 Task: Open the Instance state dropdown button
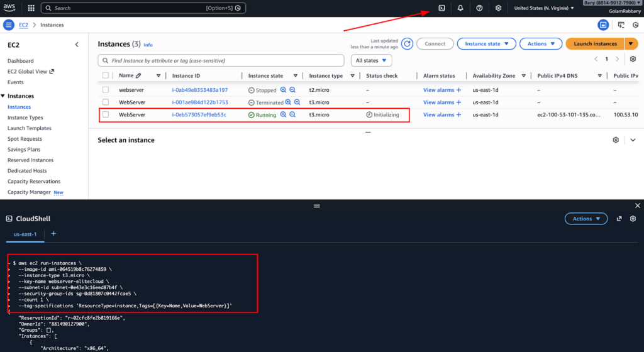click(x=486, y=44)
